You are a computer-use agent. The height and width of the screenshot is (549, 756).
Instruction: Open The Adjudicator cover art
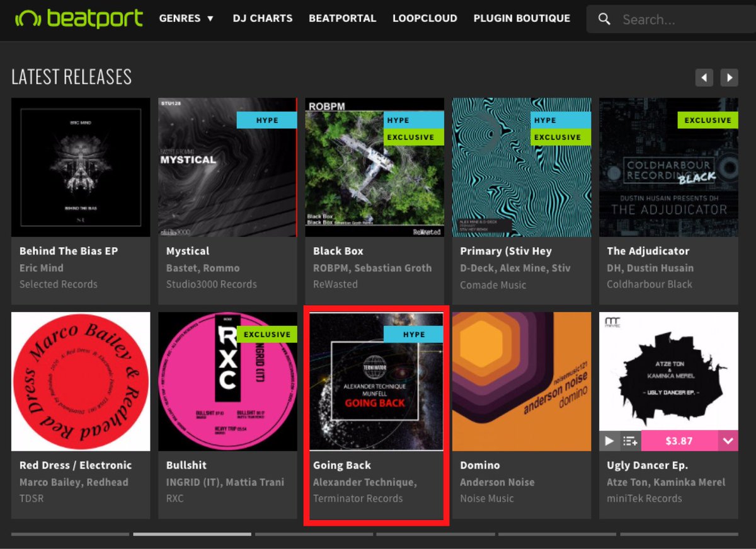tap(668, 167)
